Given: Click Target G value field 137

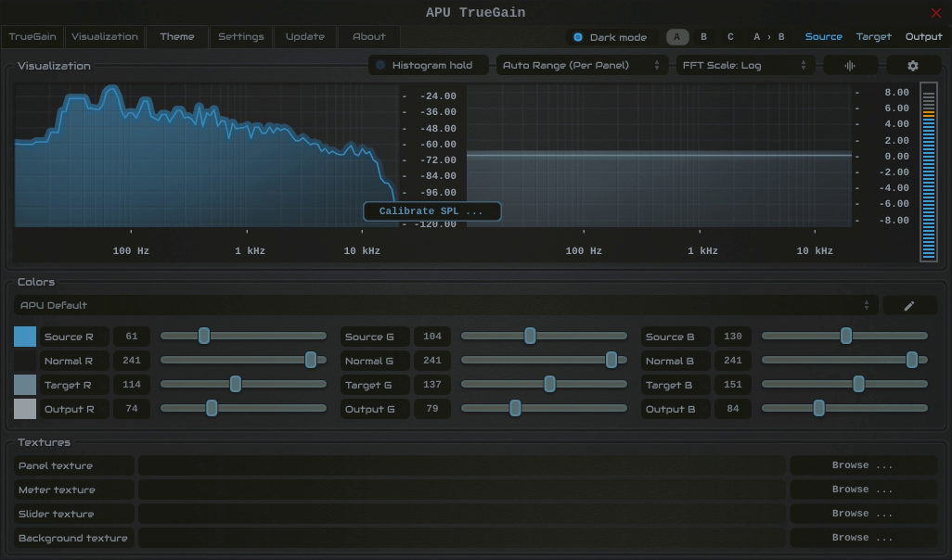Looking at the screenshot, I should point(432,386).
